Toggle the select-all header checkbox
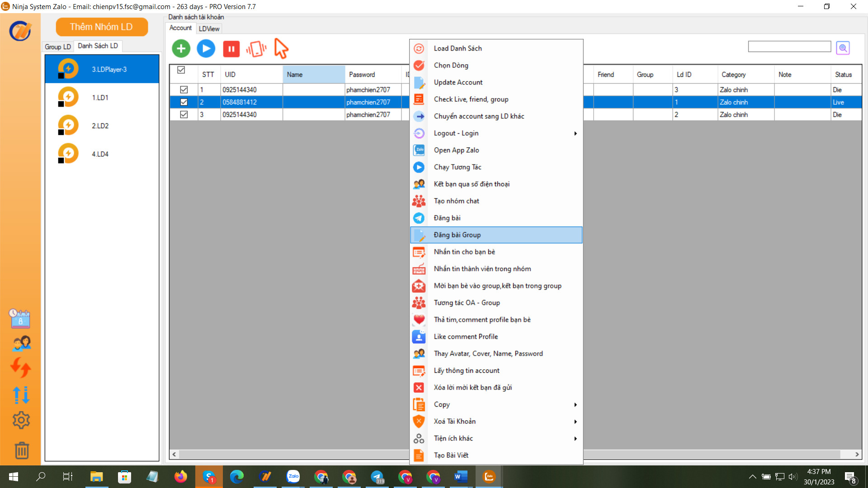This screenshot has height=488, width=868. (x=181, y=70)
